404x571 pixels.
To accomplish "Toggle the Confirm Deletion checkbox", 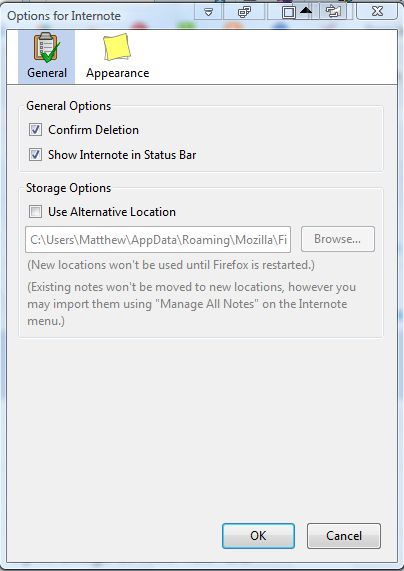I will pos(35,130).
